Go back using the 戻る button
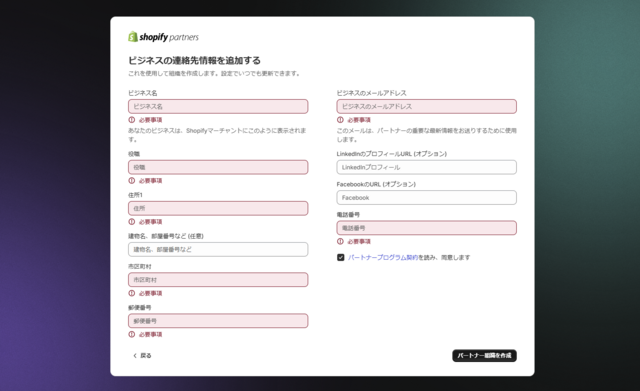 tap(142, 355)
